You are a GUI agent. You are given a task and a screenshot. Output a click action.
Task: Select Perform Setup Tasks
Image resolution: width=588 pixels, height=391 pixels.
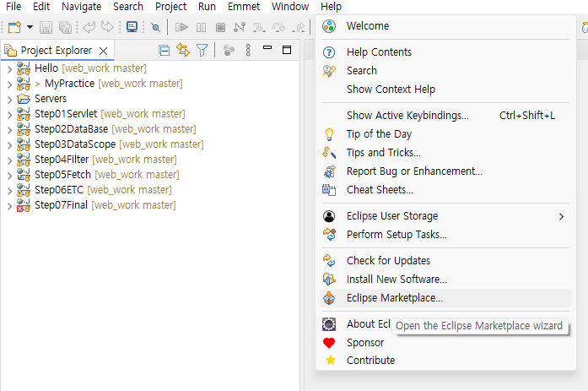click(x=445, y=235)
